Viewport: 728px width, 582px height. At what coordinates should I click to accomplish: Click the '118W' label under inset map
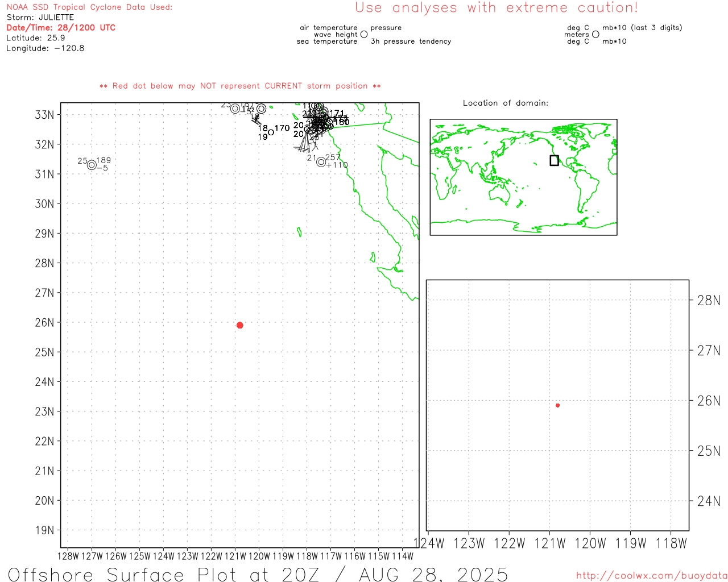pyautogui.click(x=671, y=543)
